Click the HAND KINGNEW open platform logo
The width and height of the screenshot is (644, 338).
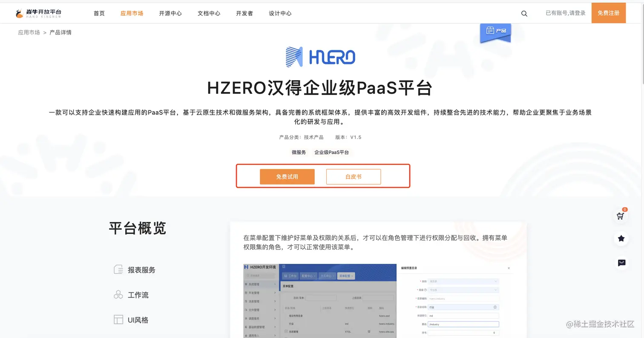(x=38, y=13)
